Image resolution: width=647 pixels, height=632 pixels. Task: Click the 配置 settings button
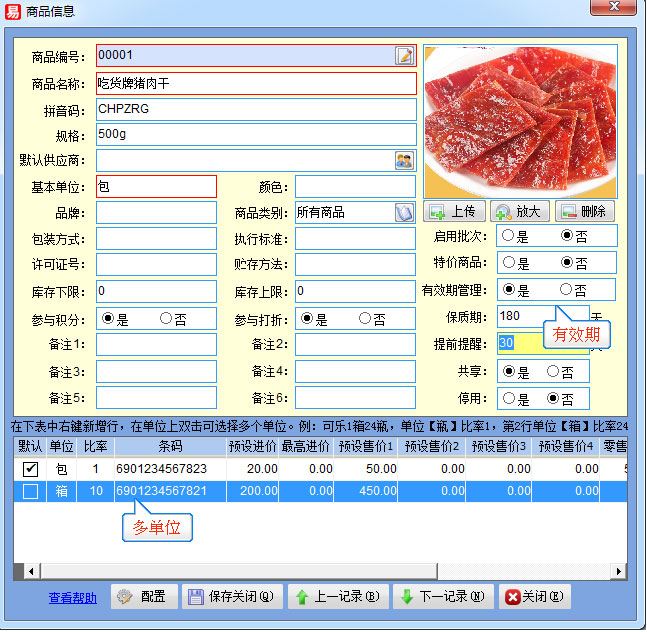coord(142,597)
